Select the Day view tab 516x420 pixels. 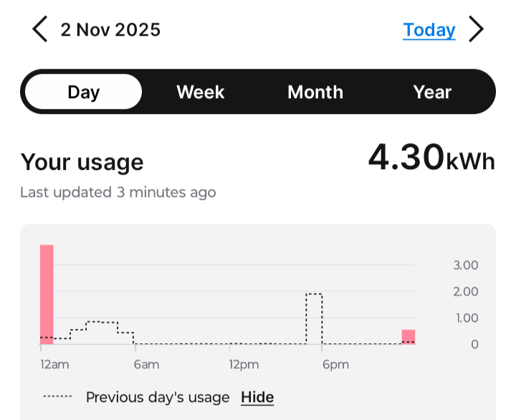click(83, 92)
